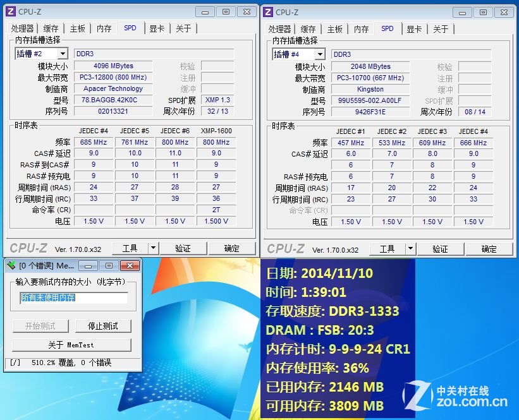Click the 99U5595-002.A00LF part number field
Screen dimensions: 519x420
pos(370,100)
